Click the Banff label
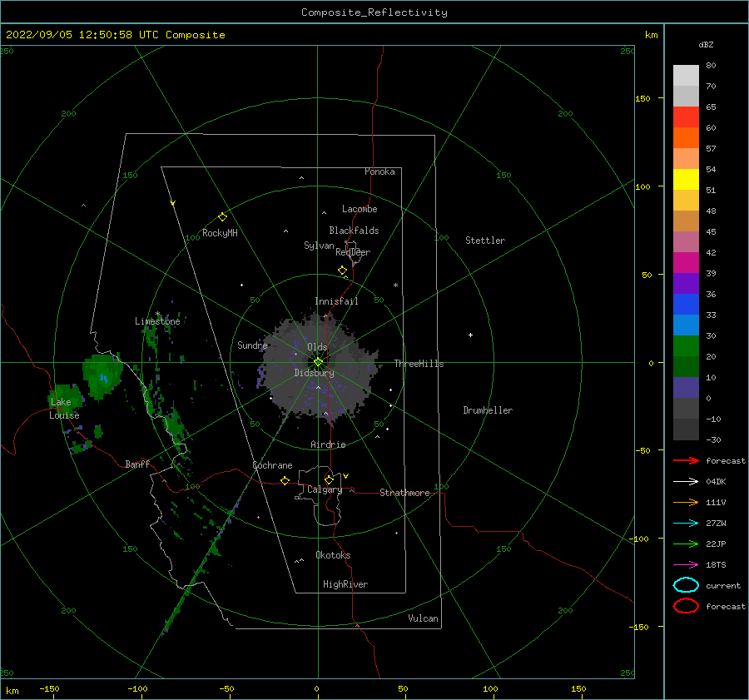The width and height of the screenshot is (749, 700). point(137,464)
